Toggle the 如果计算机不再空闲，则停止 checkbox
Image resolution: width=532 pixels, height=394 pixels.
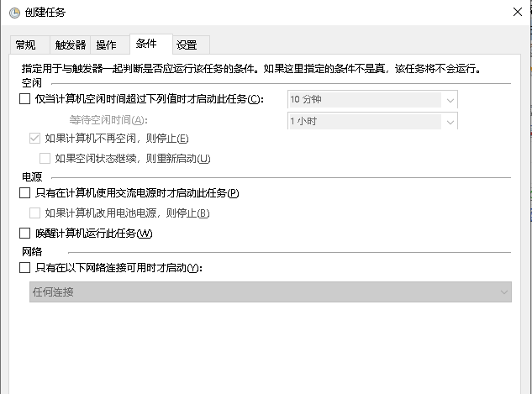click(34, 138)
